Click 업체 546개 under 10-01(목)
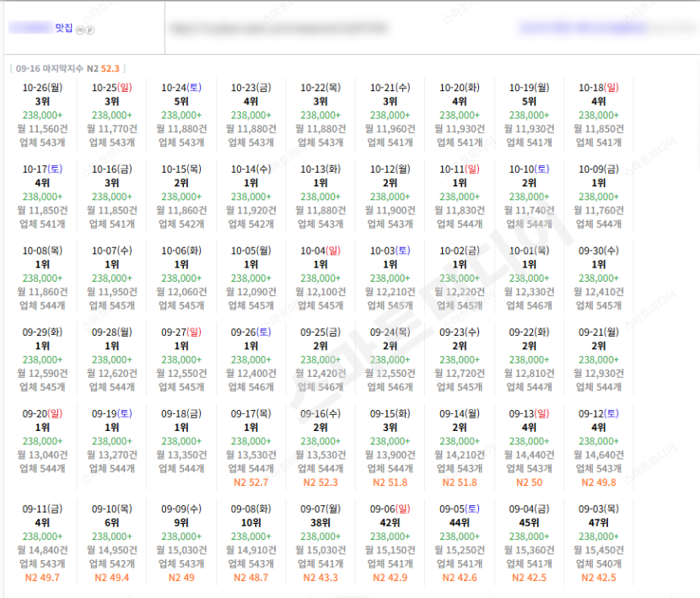The width and height of the screenshot is (700, 598). click(x=529, y=305)
